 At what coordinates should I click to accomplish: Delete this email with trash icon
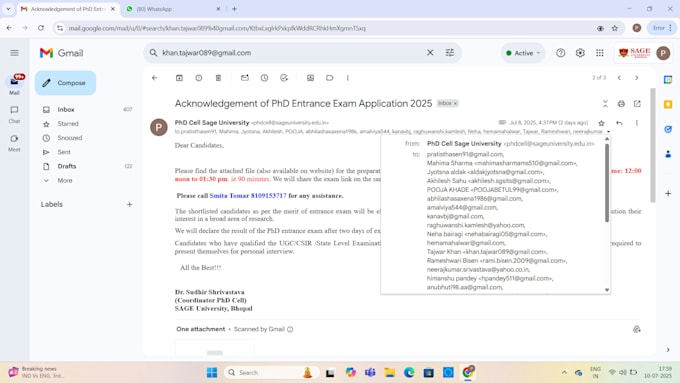point(218,78)
